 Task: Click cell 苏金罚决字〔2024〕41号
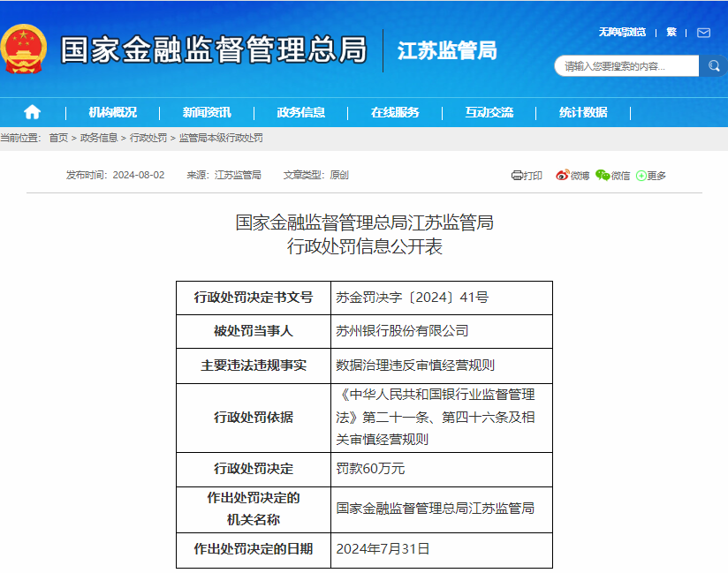pos(442,298)
